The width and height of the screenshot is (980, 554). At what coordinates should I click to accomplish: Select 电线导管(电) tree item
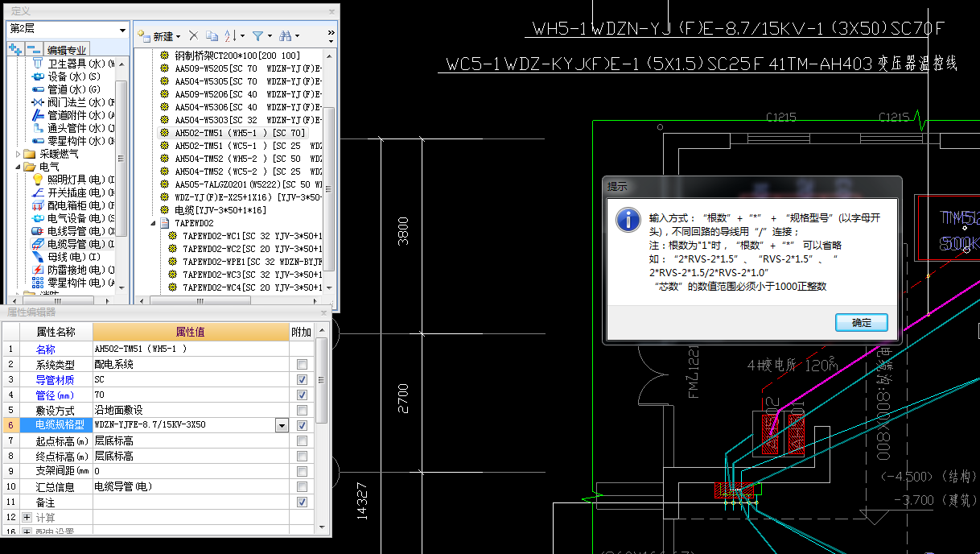point(74,231)
